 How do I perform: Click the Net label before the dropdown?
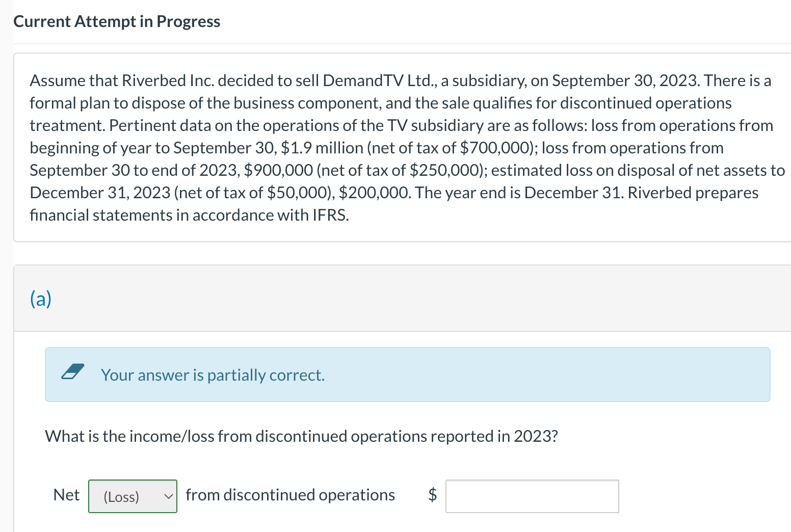(66, 494)
